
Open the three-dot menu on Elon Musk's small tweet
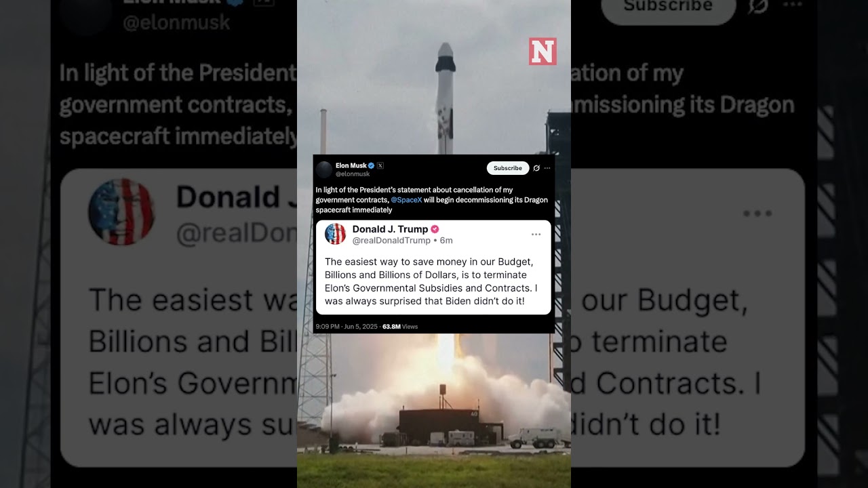[547, 168]
